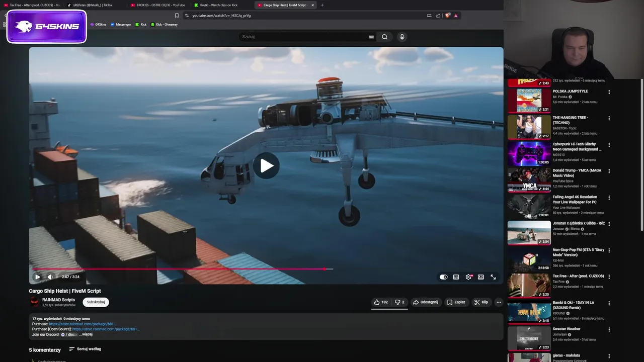Open Sortuj według sort dropdown
Viewport: 644px width, 362px height.
(x=85, y=349)
